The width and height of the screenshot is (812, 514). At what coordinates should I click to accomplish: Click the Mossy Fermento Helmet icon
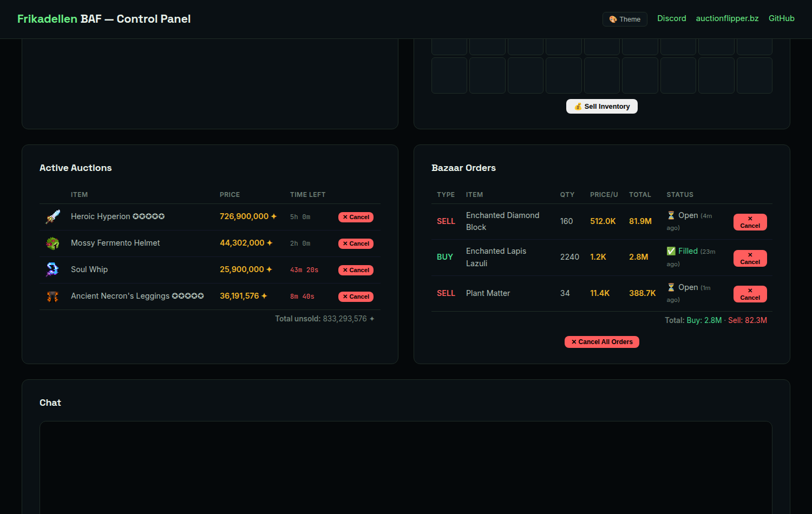53,243
